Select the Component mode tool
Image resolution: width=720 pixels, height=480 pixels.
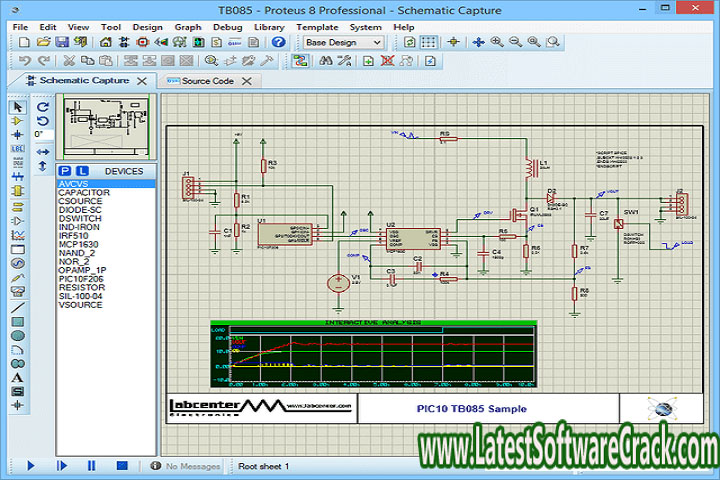coord(17,120)
